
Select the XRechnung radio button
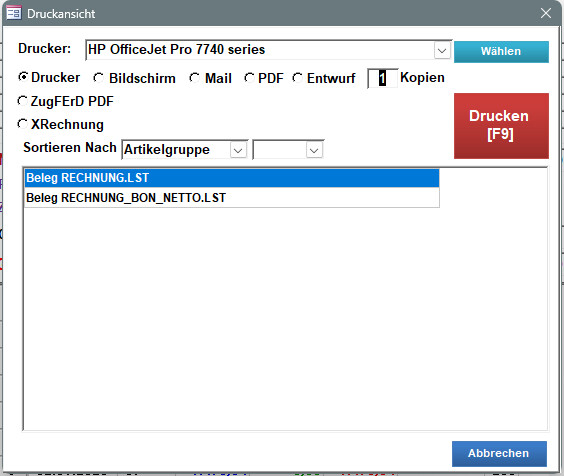click(x=22, y=124)
